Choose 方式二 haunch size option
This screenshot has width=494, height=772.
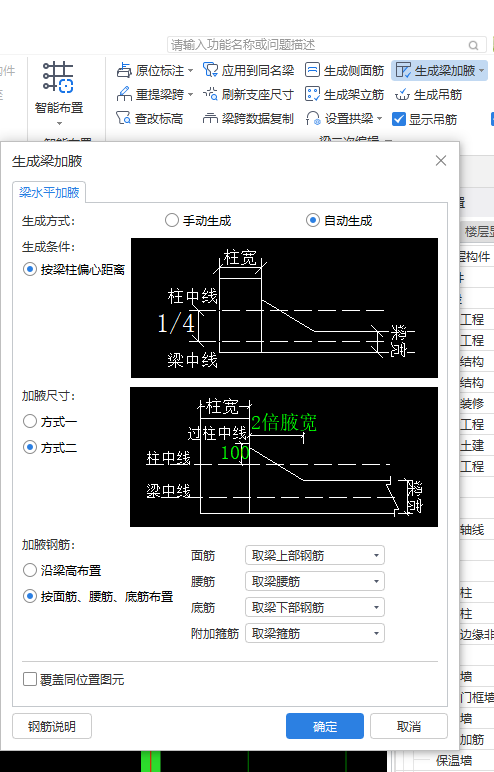coord(50,448)
